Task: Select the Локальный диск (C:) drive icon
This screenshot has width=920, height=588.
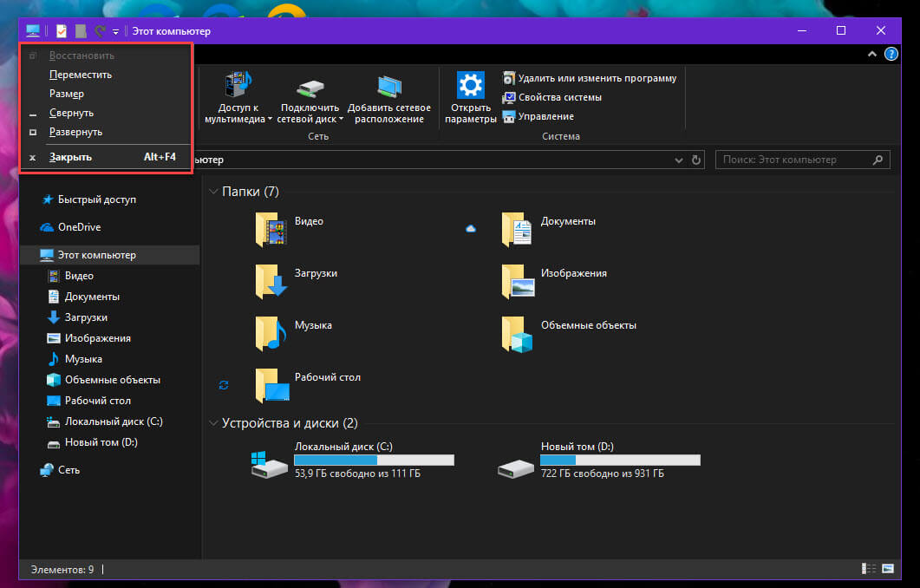Action: click(x=270, y=466)
